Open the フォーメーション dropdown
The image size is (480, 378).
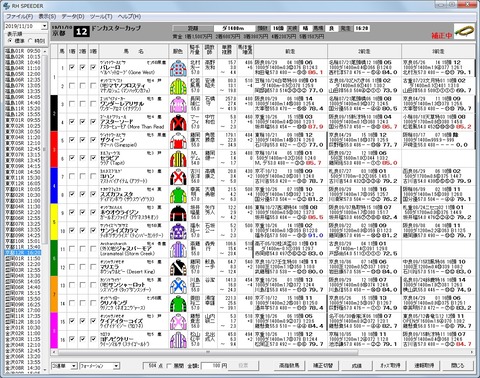(x=116, y=366)
